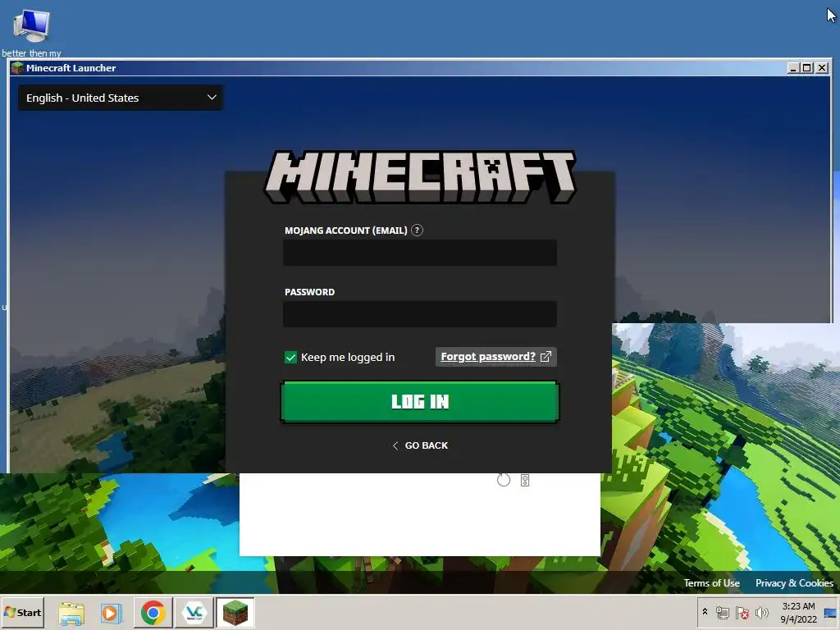Screen dimensions: 840x630
Task: Click the volume speaker tray icon
Action: (x=761, y=612)
